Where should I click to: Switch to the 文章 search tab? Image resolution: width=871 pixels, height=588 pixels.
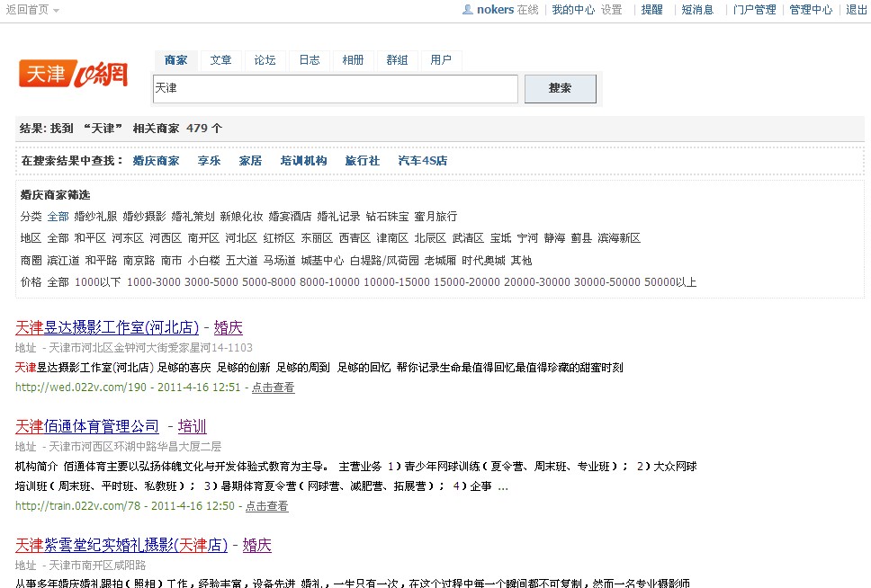pyautogui.click(x=220, y=60)
